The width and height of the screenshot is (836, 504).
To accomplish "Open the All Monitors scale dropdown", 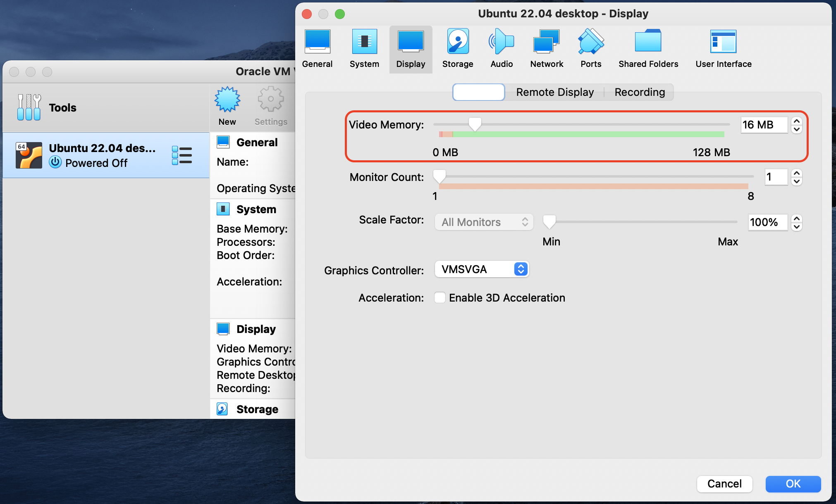I will pos(484,222).
